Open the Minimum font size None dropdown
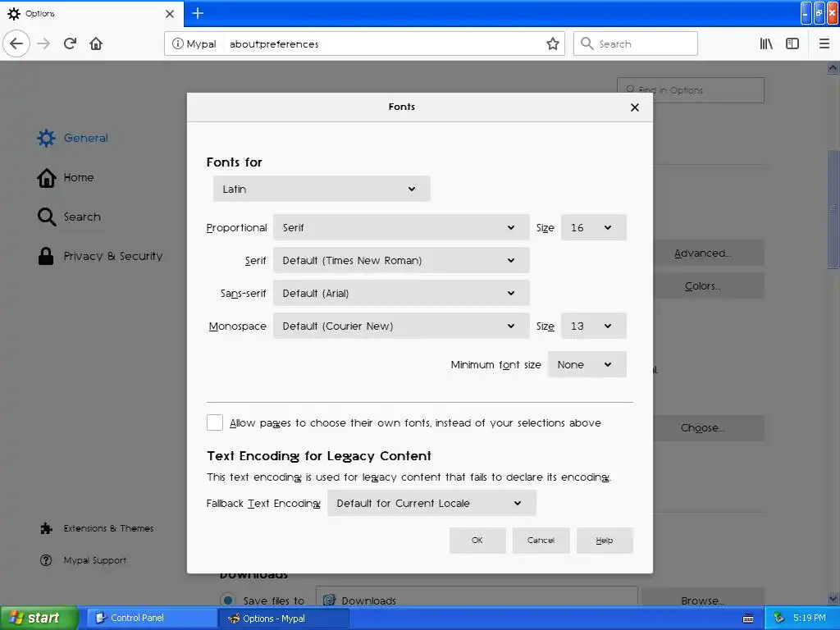This screenshot has width=840, height=630. 587,364
